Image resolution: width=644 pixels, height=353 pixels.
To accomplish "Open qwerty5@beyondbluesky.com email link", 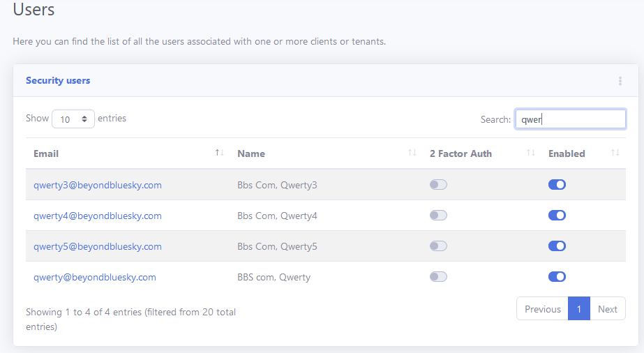I will 98,246.
